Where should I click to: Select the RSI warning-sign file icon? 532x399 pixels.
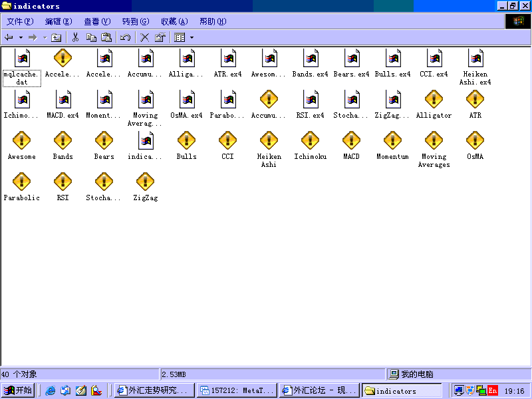tap(63, 182)
